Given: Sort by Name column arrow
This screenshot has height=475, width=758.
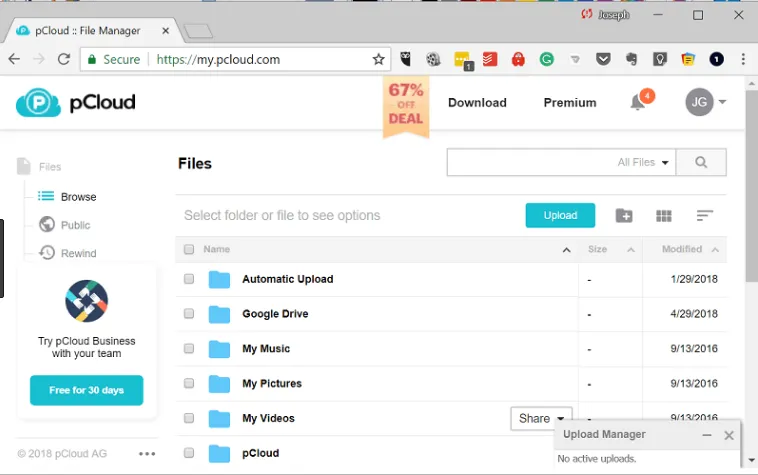Looking at the screenshot, I should (x=567, y=250).
